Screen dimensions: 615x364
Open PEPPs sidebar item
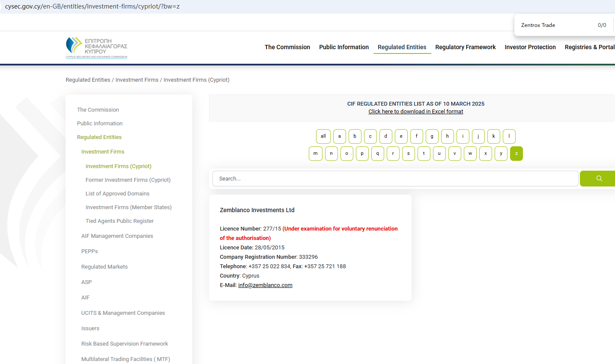click(x=90, y=252)
